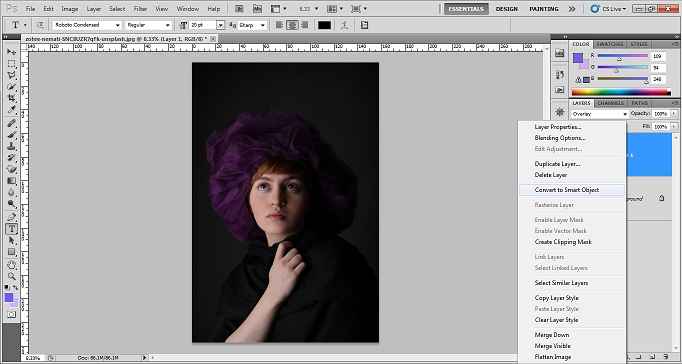Click the text color swatch in options bar
Viewport: 682px width, 364px height.
point(324,25)
